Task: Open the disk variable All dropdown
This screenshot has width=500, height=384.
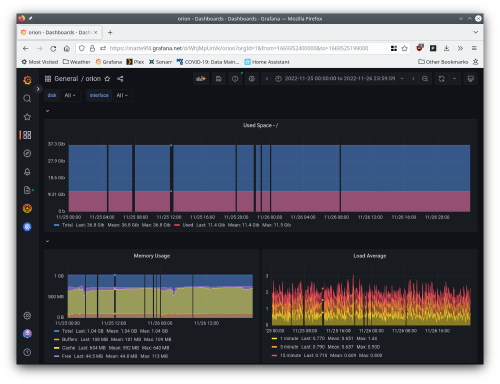Action: point(70,95)
